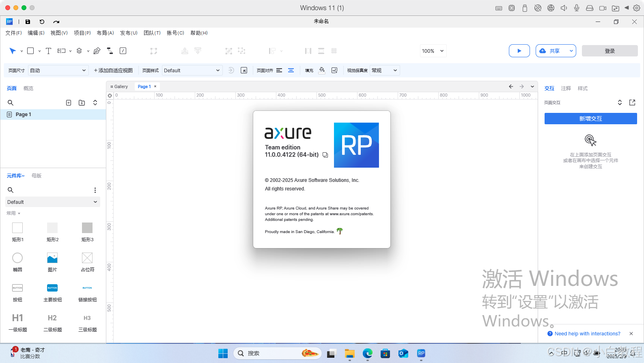Open the File menu

click(x=13, y=33)
